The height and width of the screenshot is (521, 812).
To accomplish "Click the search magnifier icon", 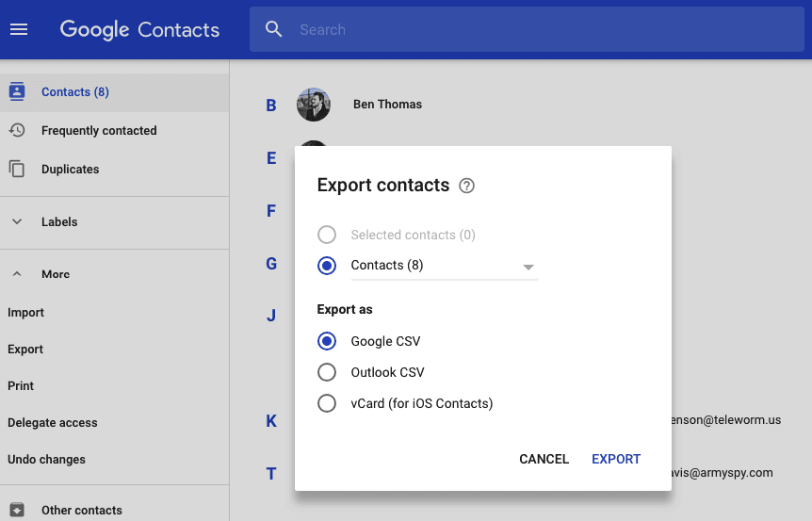I will (x=273, y=29).
